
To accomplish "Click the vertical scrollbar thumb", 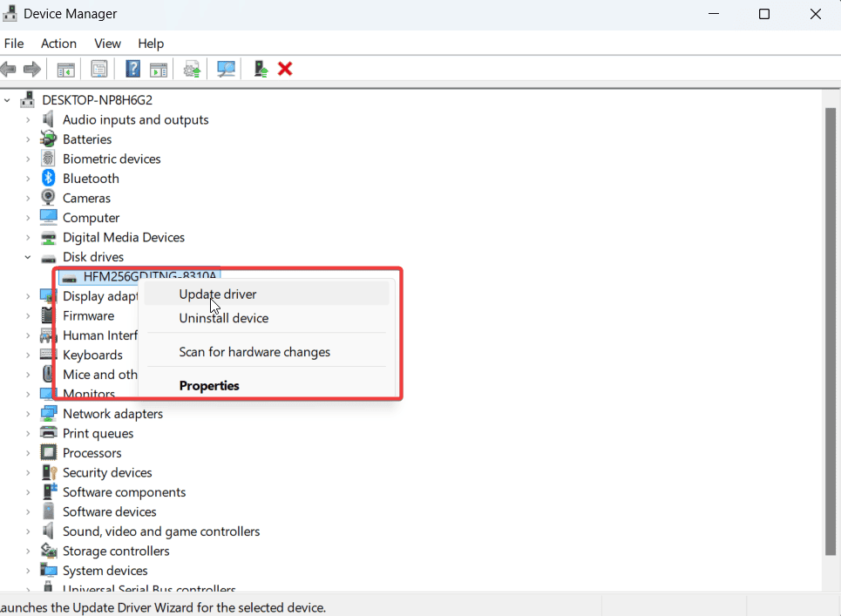I will (x=831, y=331).
